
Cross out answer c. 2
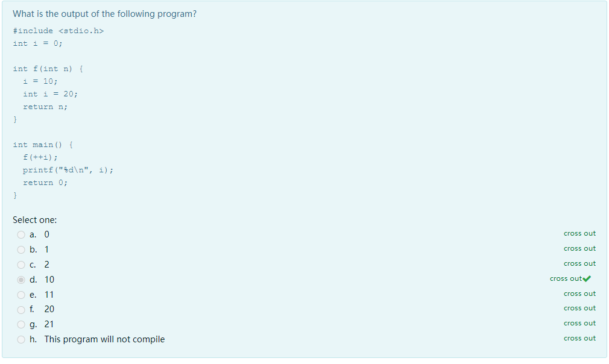click(x=579, y=264)
